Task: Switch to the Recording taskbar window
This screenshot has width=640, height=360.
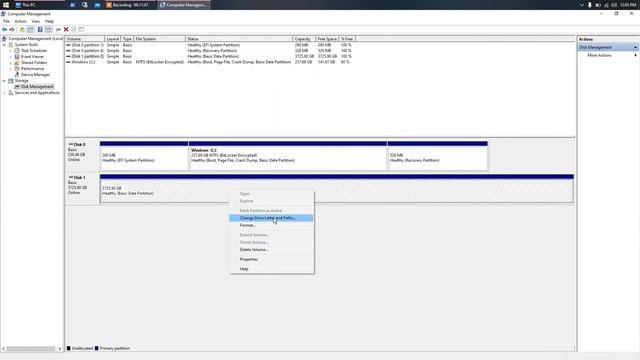Action: coord(130,5)
